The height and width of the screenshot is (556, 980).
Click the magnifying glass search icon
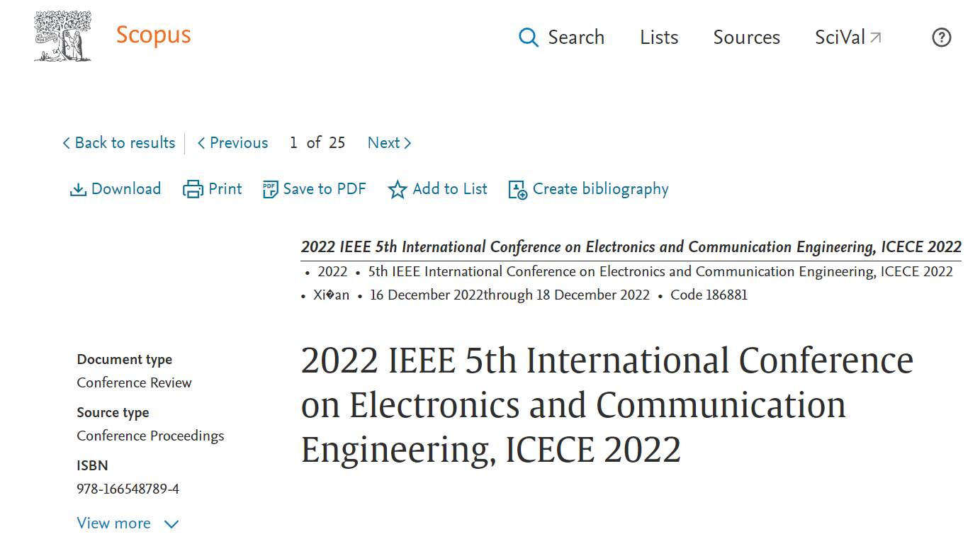(x=529, y=37)
